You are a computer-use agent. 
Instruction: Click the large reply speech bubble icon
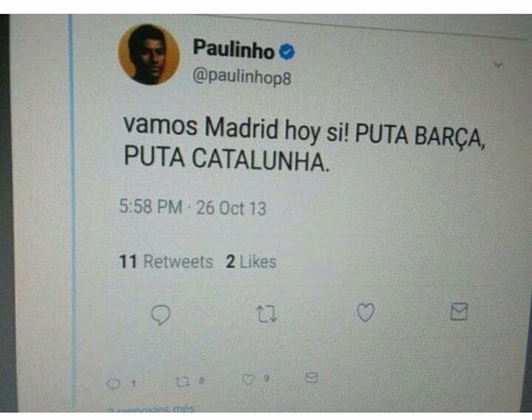pyautogui.click(x=160, y=315)
